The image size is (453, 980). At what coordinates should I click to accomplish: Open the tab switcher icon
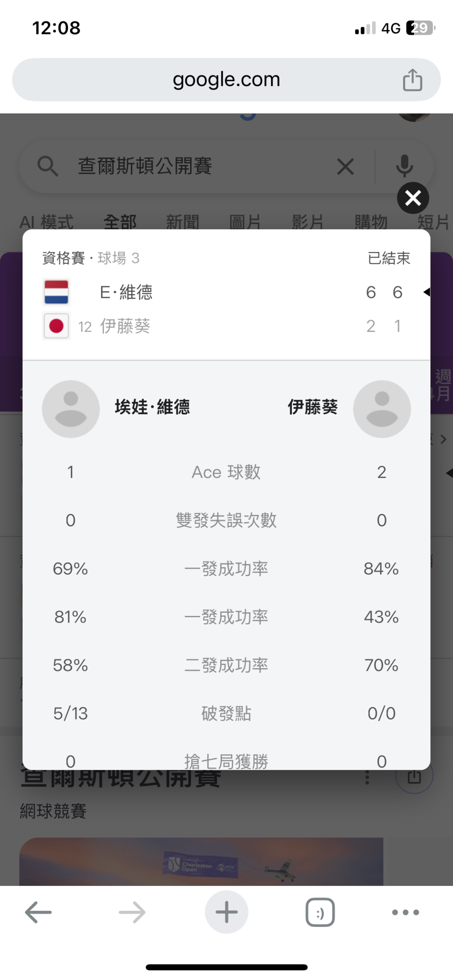coord(320,912)
